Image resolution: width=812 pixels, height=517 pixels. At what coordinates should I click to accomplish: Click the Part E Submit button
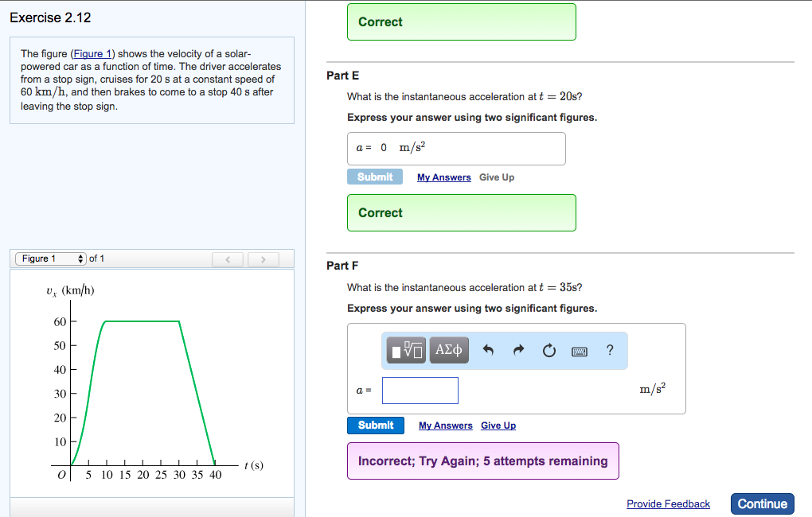(374, 177)
